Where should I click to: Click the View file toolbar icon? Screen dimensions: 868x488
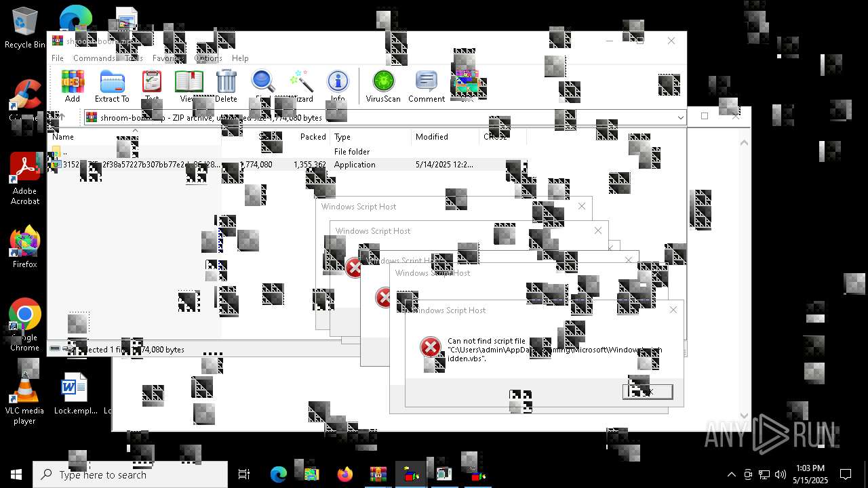189,86
